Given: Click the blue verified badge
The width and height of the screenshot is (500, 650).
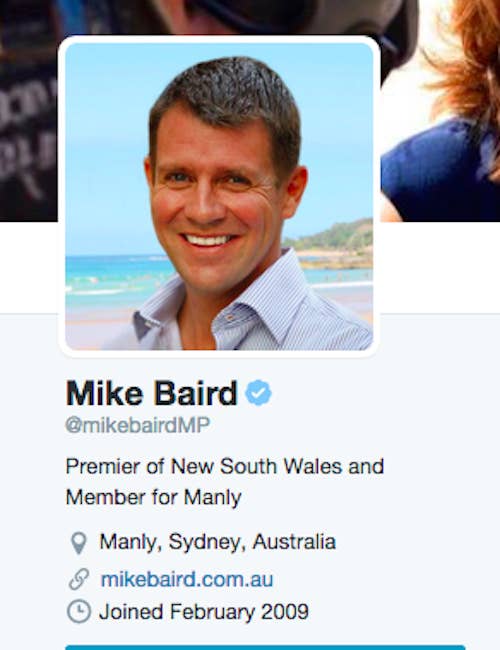Looking at the screenshot, I should 258,392.
